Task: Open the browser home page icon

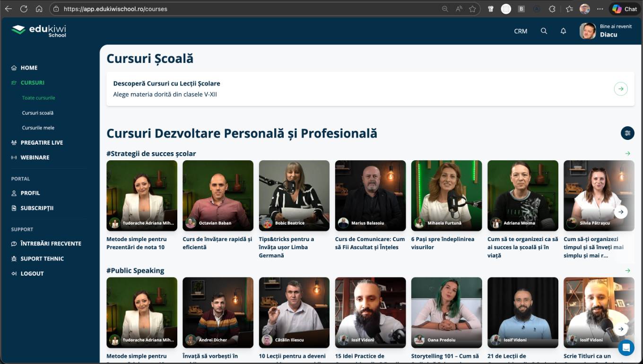Action: (x=39, y=9)
